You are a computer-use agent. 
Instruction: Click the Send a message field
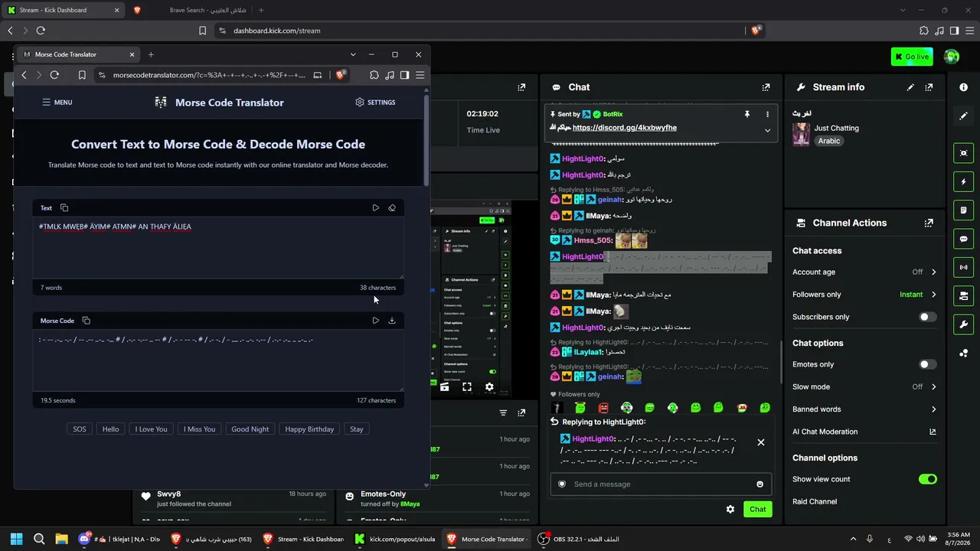[661, 484]
